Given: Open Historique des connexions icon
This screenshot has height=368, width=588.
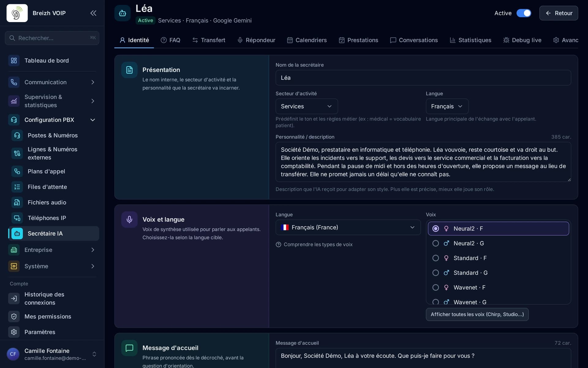Looking at the screenshot, I should [14, 298].
